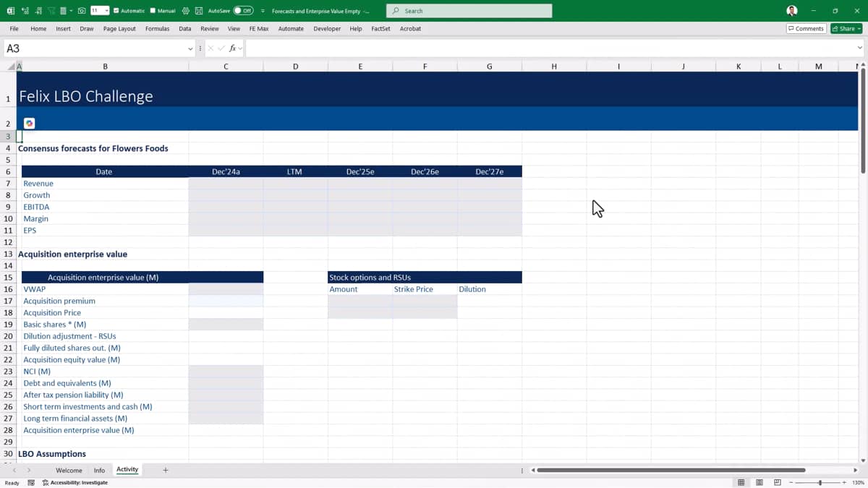Expand the formula bar chevron
Image resolution: width=868 pixels, height=488 pixels.
pos(859,48)
